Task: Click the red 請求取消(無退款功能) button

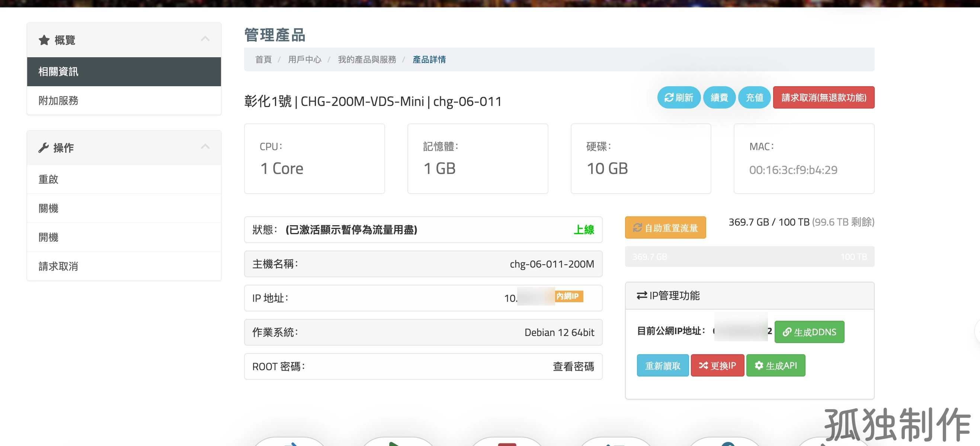Action: click(824, 98)
